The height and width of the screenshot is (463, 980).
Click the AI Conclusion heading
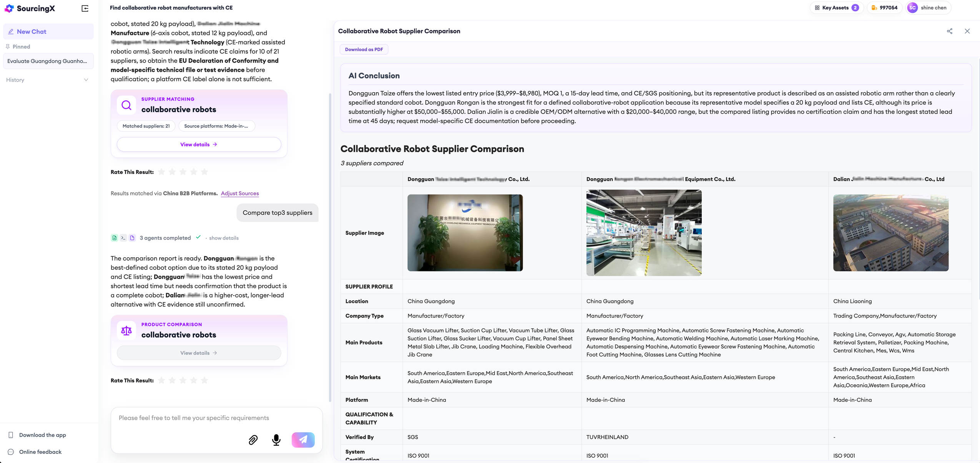click(x=374, y=76)
